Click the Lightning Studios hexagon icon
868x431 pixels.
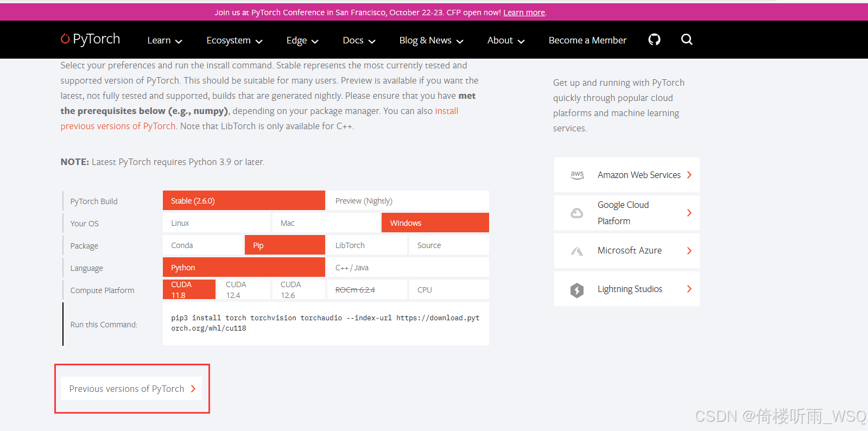577,290
